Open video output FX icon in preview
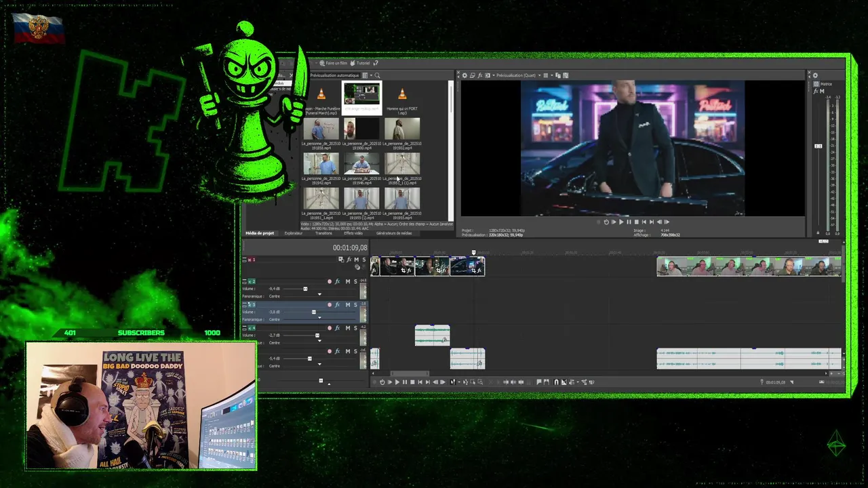The height and width of the screenshot is (488, 868). (480, 75)
